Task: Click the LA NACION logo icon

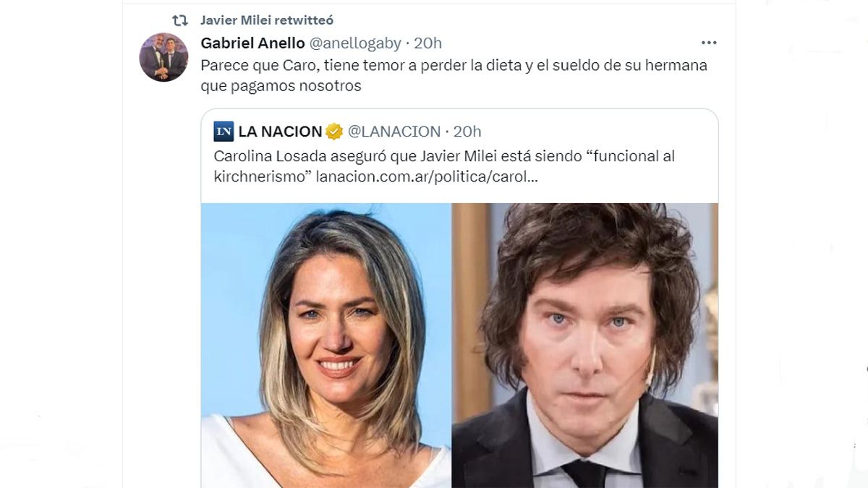Action: pyautogui.click(x=224, y=132)
